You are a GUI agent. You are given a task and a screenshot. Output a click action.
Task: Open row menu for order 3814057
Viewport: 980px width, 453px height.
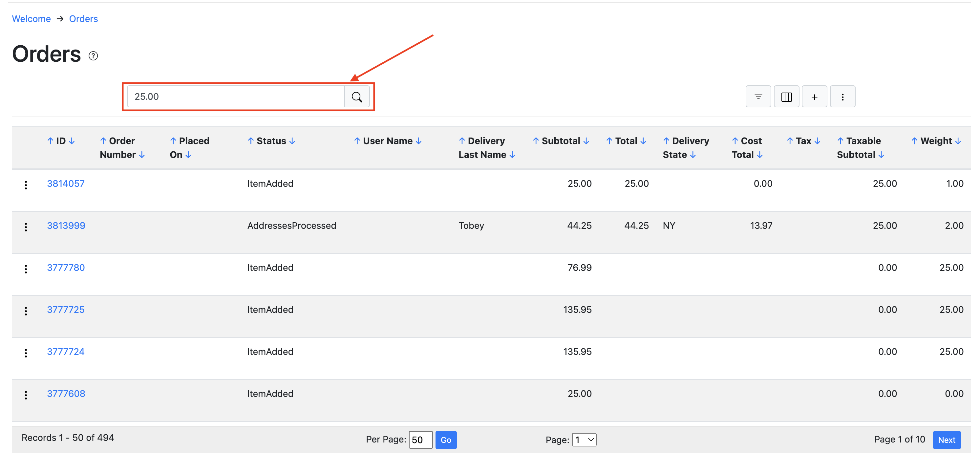click(26, 185)
